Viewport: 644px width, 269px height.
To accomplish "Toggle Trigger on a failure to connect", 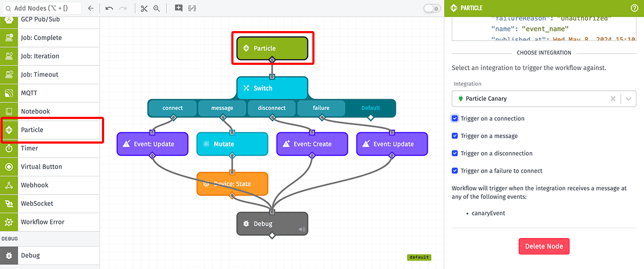I will (x=455, y=171).
